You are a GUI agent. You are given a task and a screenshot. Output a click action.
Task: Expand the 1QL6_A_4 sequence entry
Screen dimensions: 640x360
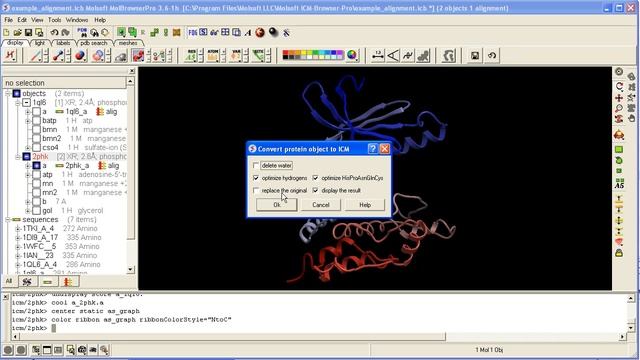tap(18, 264)
